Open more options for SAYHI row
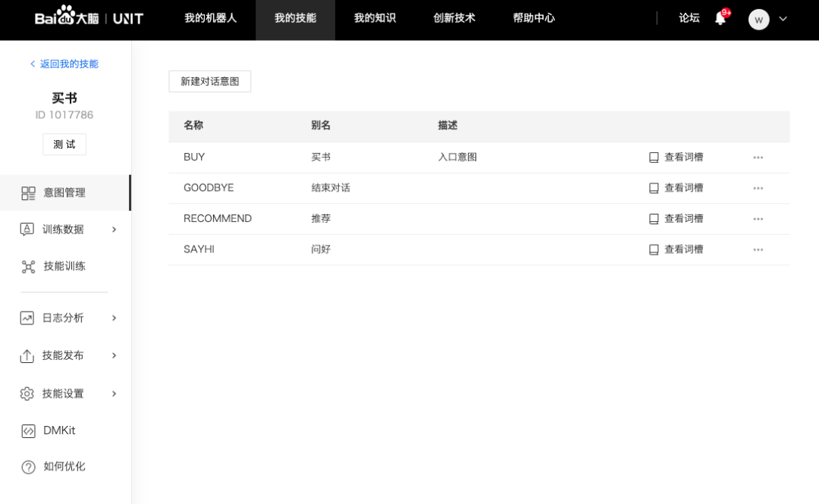This screenshot has height=504, width=819. (x=758, y=250)
